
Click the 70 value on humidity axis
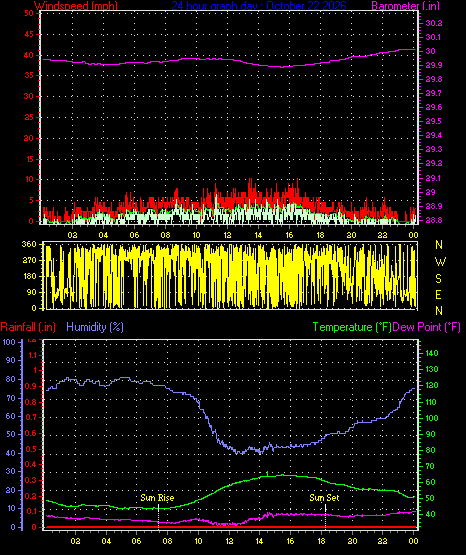pos(11,398)
